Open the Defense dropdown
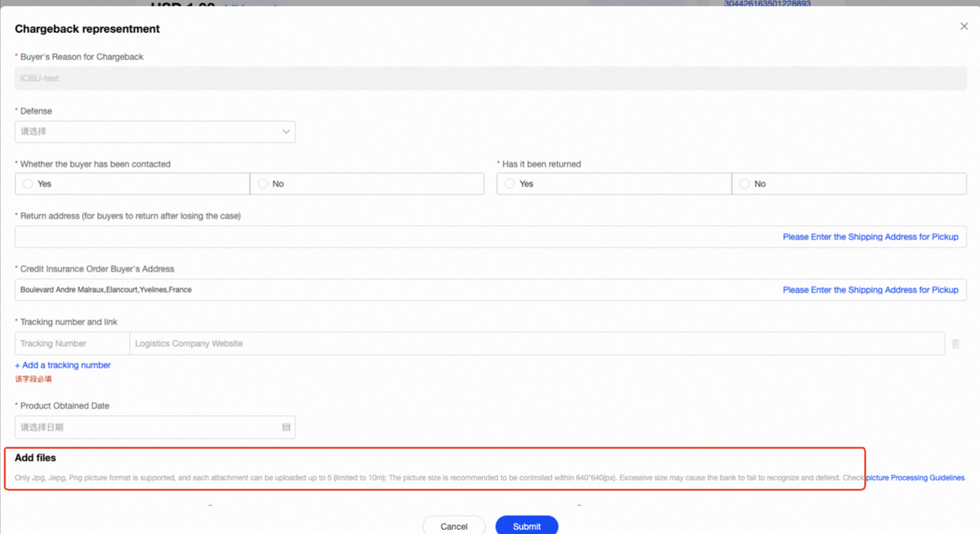Screen dimensions: 980x534 [x=155, y=132]
